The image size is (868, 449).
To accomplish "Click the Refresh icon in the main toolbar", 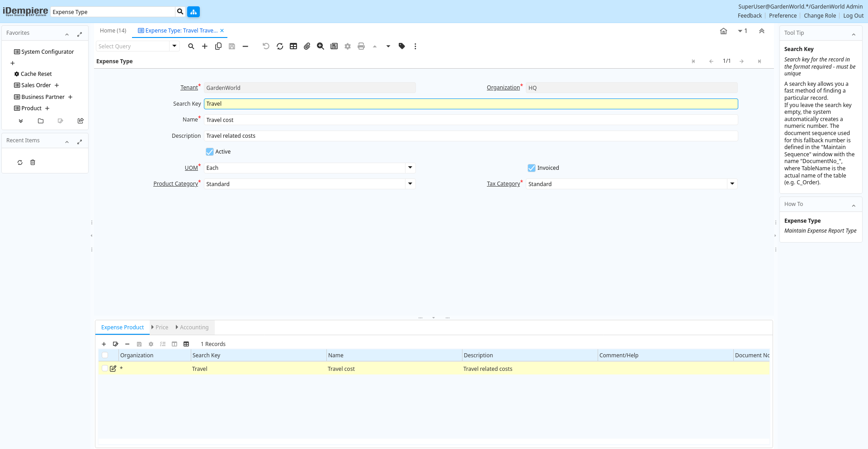I will [280, 46].
